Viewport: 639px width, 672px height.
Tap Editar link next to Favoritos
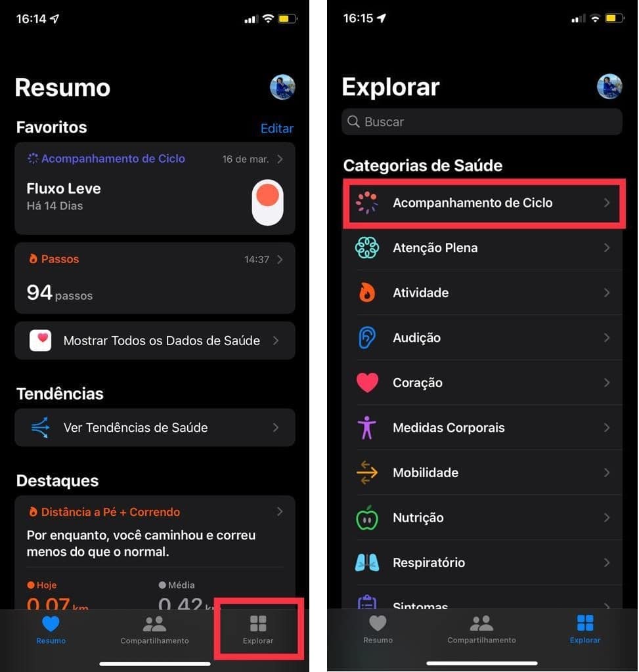click(277, 129)
